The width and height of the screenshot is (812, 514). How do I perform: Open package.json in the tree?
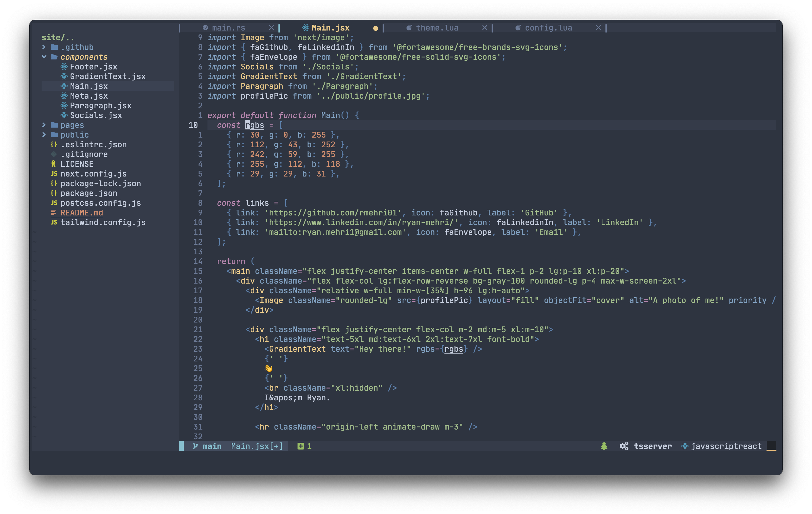click(x=89, y=193)
